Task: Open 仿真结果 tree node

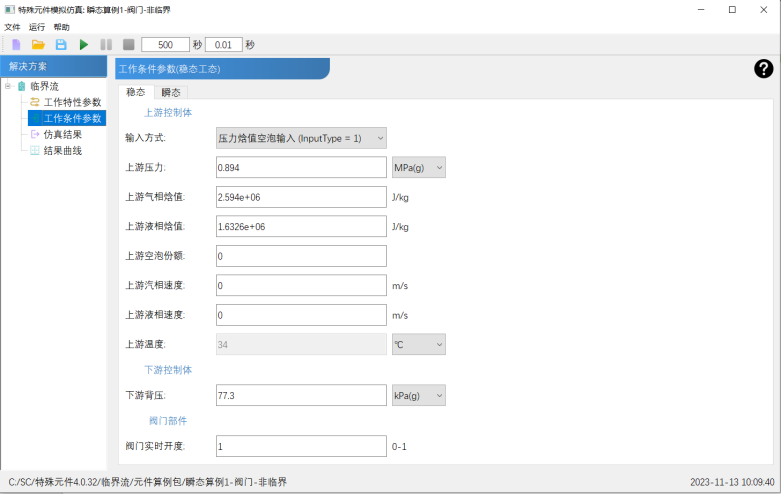Action: pyautogui.click(x=62, y=134)
